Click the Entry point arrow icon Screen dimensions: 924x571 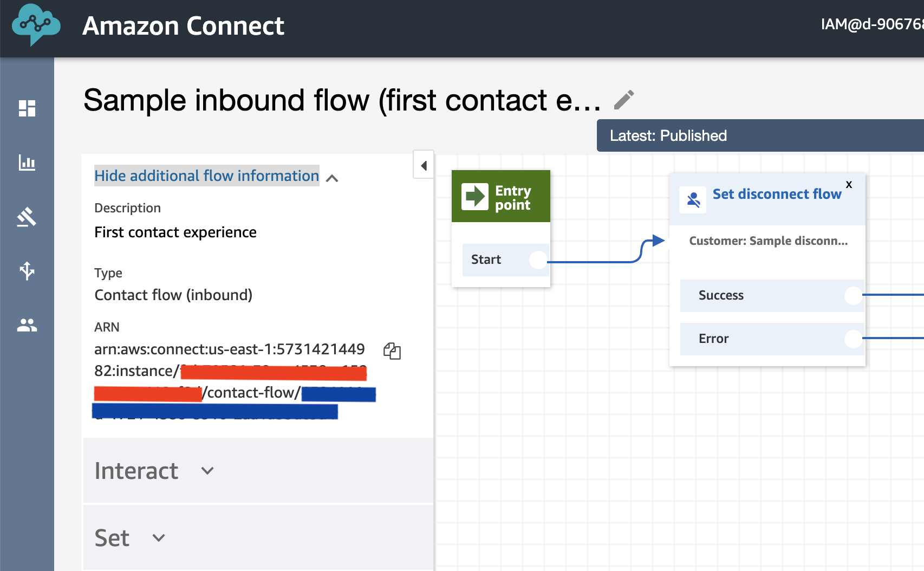[475, 196]
